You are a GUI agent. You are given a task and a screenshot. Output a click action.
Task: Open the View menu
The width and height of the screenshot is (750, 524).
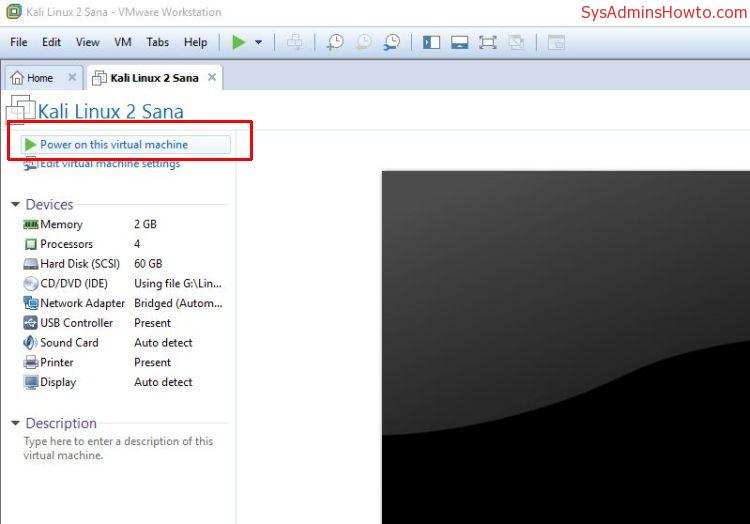(88, 42)
